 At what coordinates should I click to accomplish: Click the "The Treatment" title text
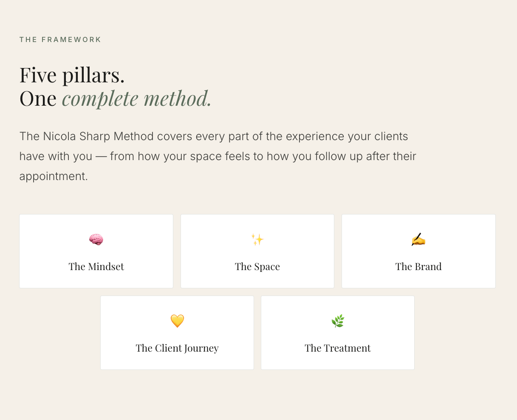click(x=338, y=348)
